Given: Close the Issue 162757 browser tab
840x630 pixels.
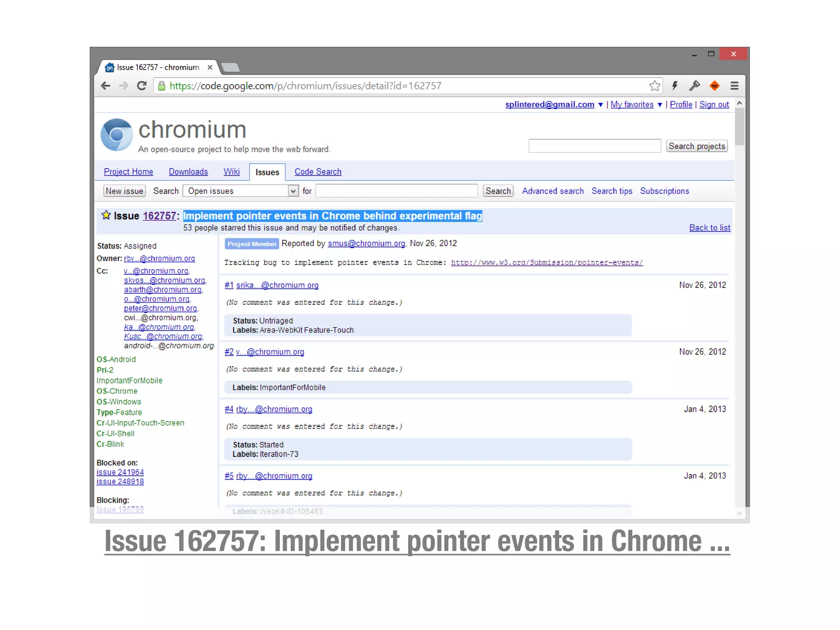Looking at the screenshot, I should click(210, 67).
